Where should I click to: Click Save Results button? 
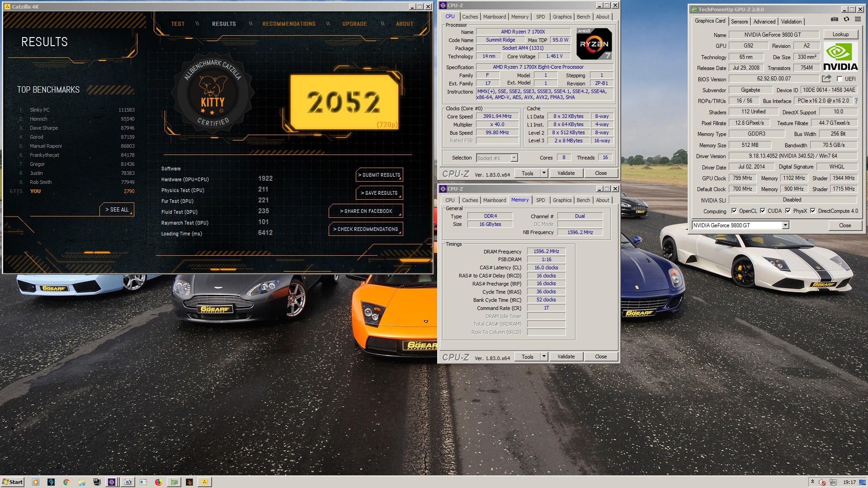pyautogui.click(x=379, y=193)
